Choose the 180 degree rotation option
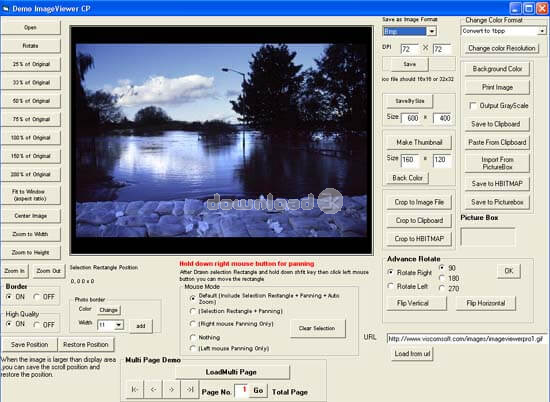The width and height of the screenshot is (550, 402). (x=442, y=278)
